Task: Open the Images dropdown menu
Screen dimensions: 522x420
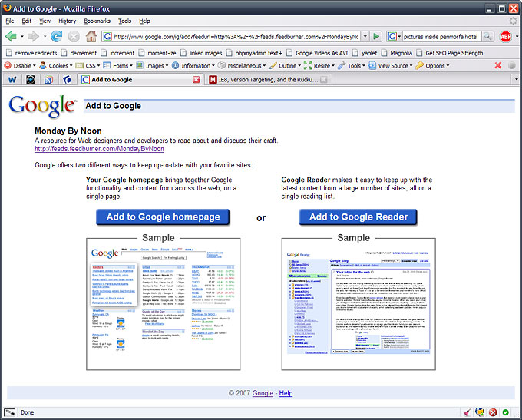Action: click(152, 65)
